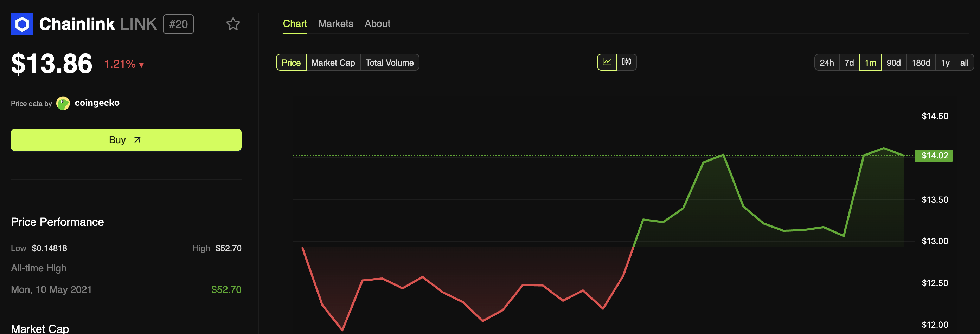Open the Markets tab
Screen dimensions: 980x334
pyautogui.click(x=335, y=24)
